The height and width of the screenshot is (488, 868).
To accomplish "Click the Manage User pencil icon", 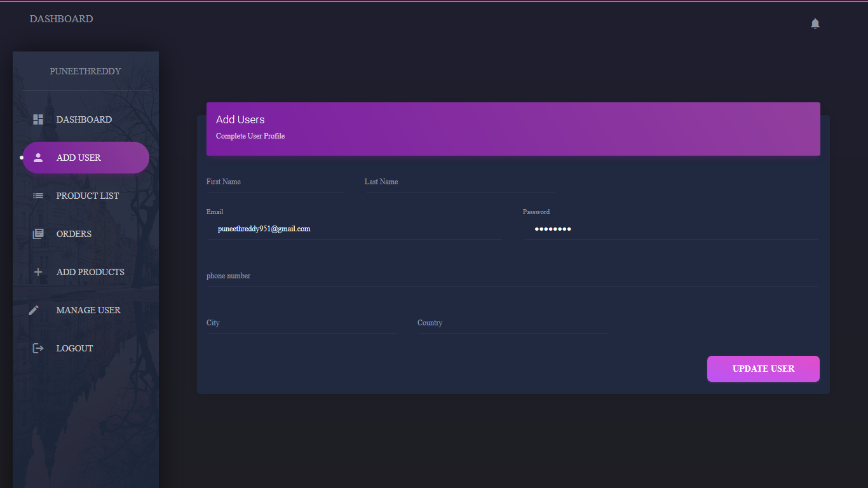I will (34, 310).
